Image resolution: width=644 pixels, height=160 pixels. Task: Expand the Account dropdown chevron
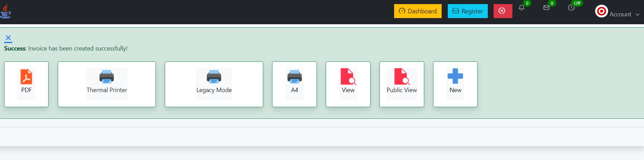coord(638,15)
